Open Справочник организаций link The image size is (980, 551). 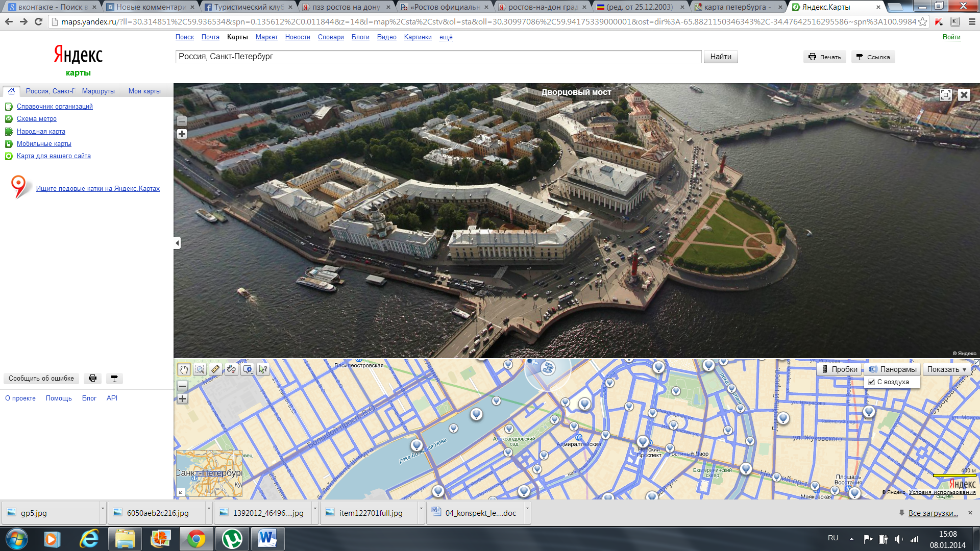[55, 107]
